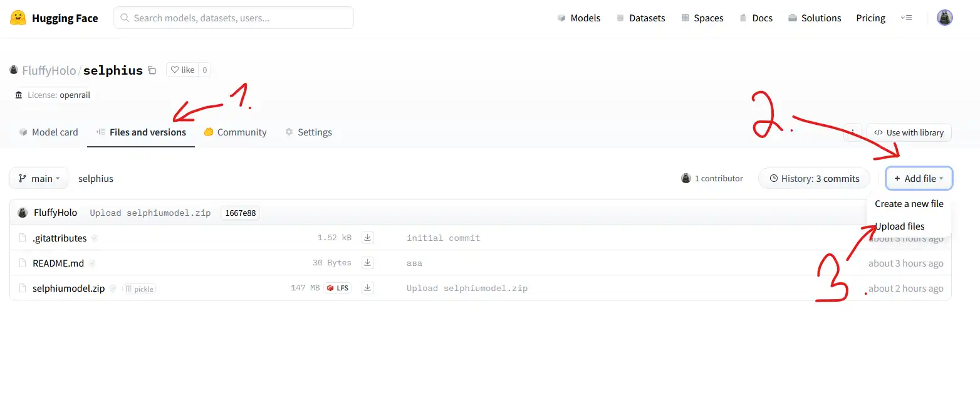The image size is (980, 414).
Task: Open the .gitattributes file
Action: tap(60, 238)
